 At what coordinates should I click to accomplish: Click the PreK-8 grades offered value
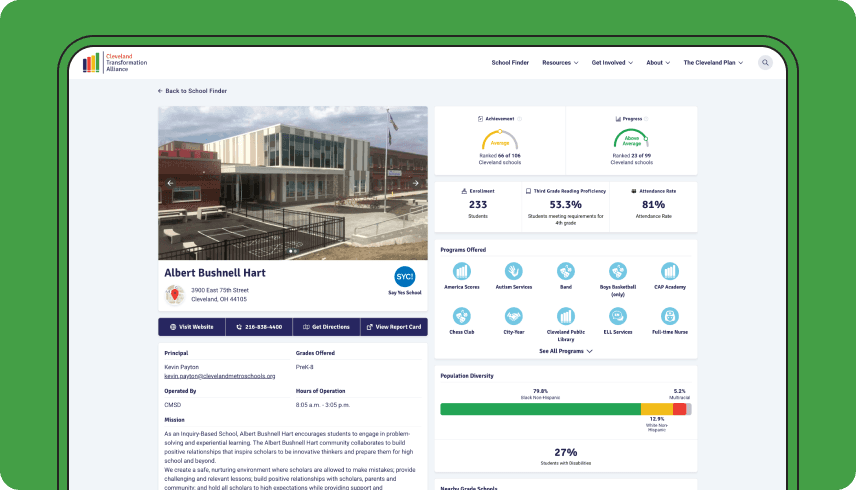click(305, 367)
